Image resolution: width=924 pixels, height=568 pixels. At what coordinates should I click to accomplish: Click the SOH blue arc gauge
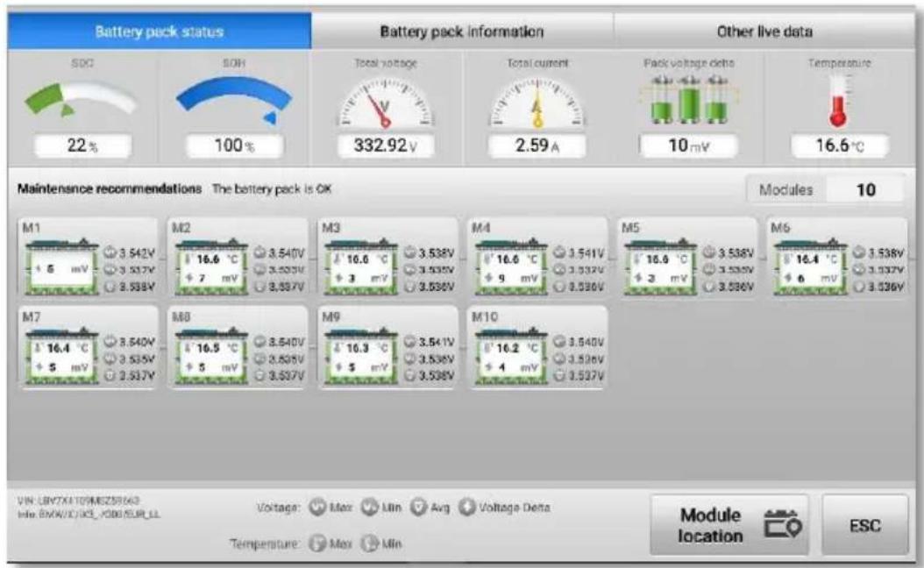coord(234,100)
